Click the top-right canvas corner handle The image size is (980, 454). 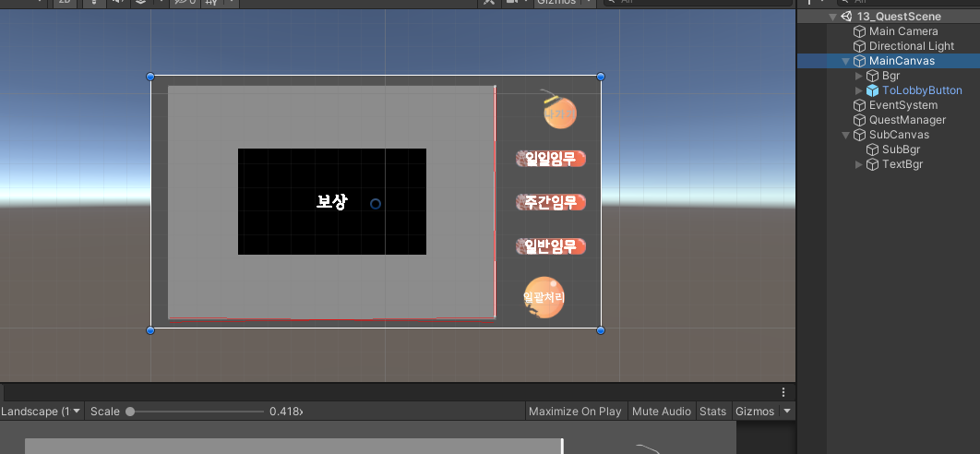point(601,77)
